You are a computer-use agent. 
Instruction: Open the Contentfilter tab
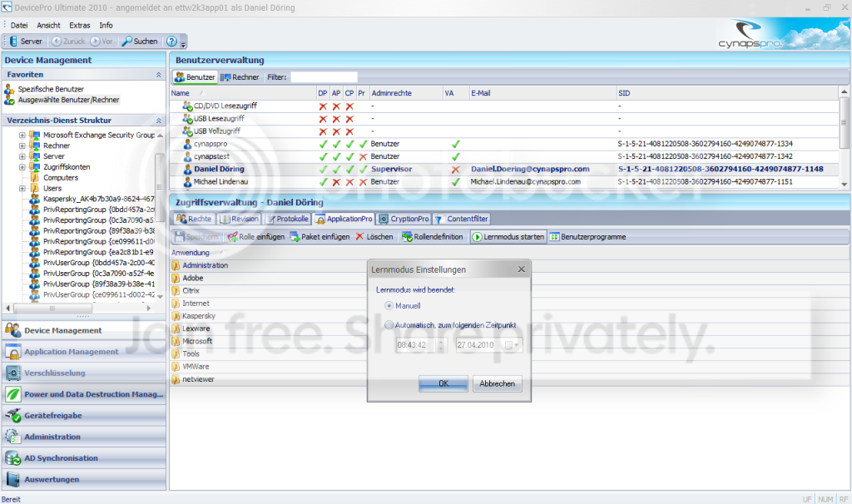point(461,219)
